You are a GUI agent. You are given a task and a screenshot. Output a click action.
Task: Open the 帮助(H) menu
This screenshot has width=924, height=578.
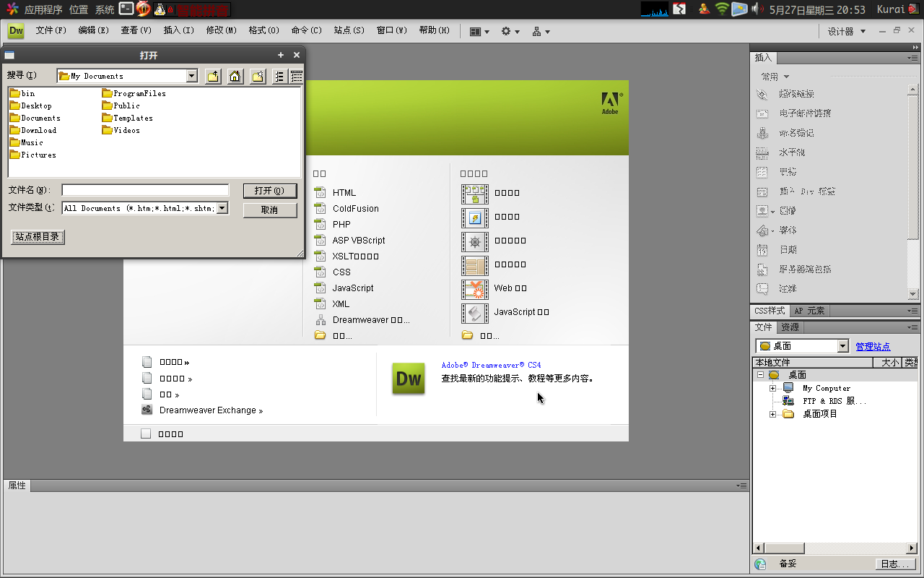tap(435, 30)
